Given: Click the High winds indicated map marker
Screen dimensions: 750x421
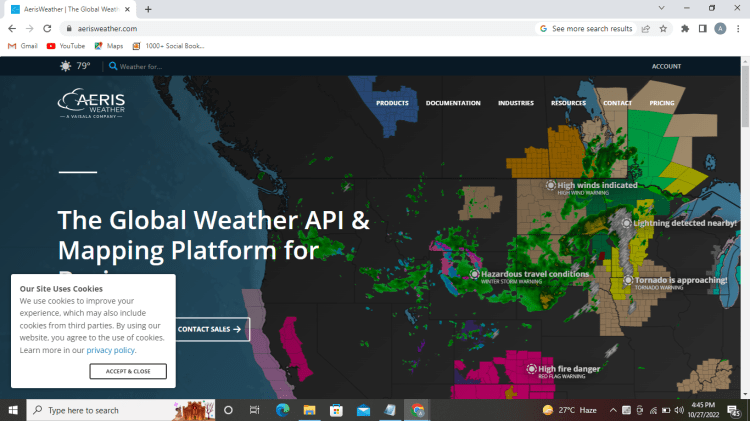Looking at the screenshot, I should pyautogui.click(x=551, y=185).
